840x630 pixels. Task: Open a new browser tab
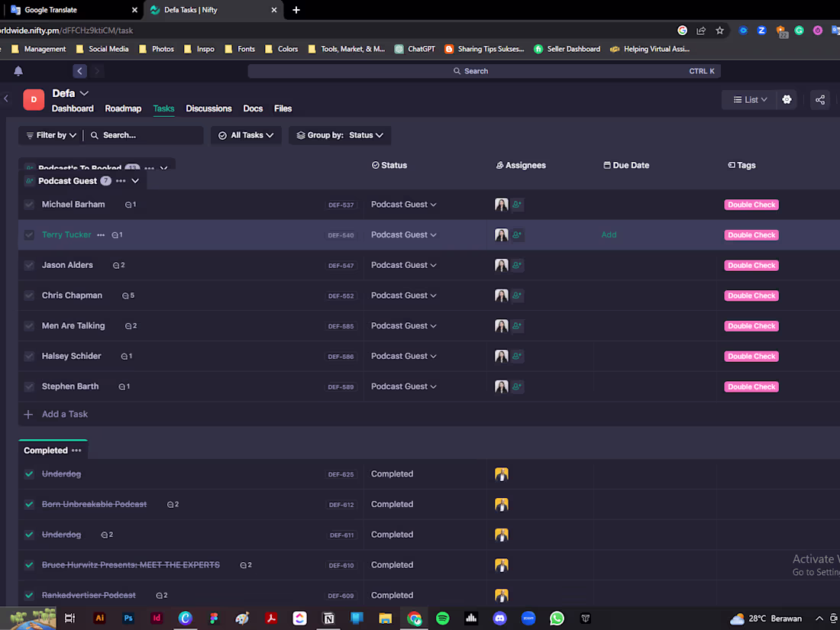pyautogui.click(x=296, y=10)
